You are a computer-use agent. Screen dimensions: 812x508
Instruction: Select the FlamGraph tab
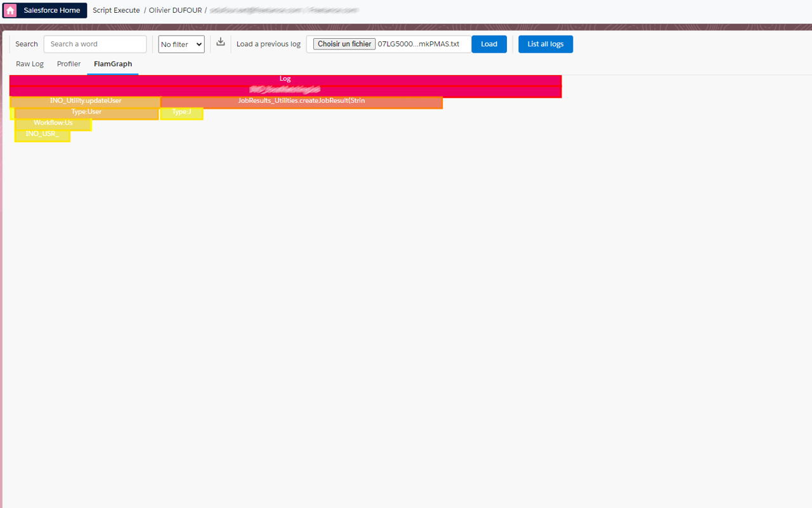tap(112, 63)
